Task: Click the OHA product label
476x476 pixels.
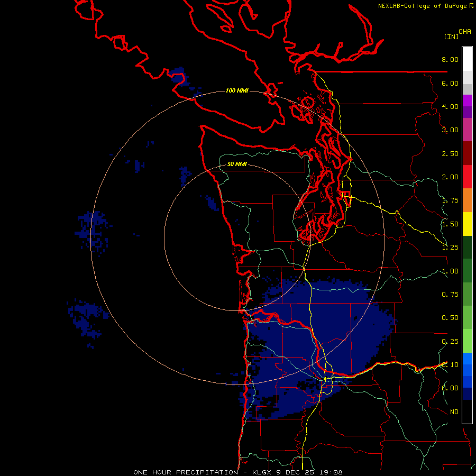Action: point(465,32)
